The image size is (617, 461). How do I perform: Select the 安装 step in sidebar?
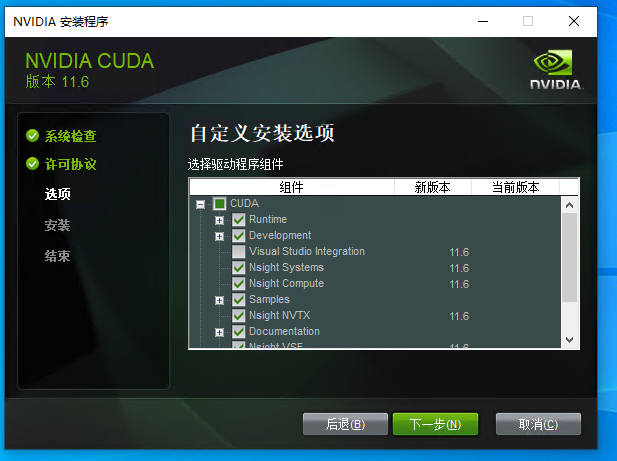coord(57,225)
